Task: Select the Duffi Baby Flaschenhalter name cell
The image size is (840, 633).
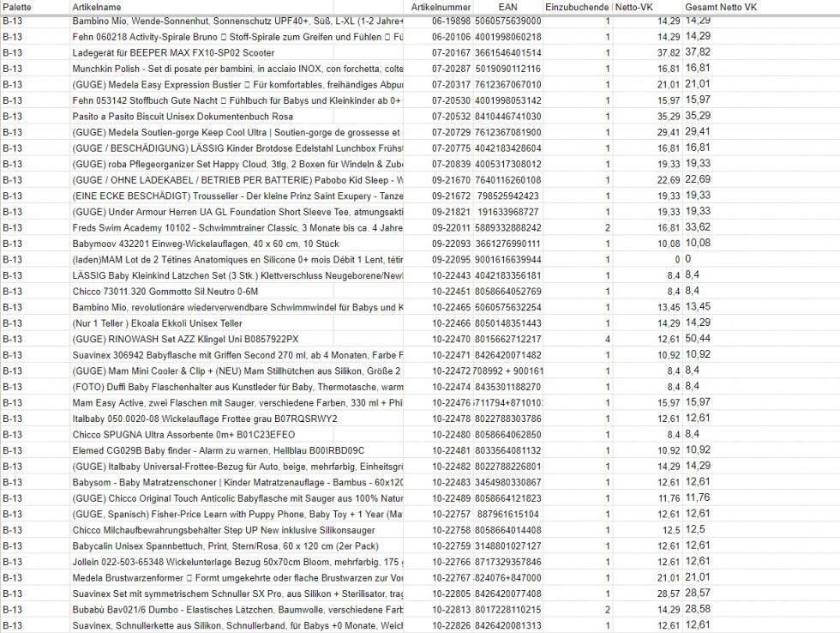Action: pyautogui.click(x=238, y=387)
